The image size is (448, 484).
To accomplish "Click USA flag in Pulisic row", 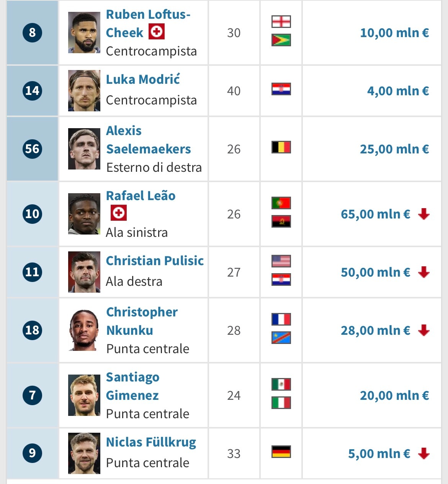I will (281, 261).
